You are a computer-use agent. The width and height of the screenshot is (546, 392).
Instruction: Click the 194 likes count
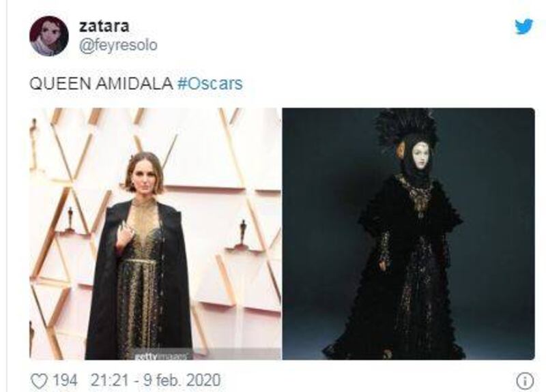point(65,380)
